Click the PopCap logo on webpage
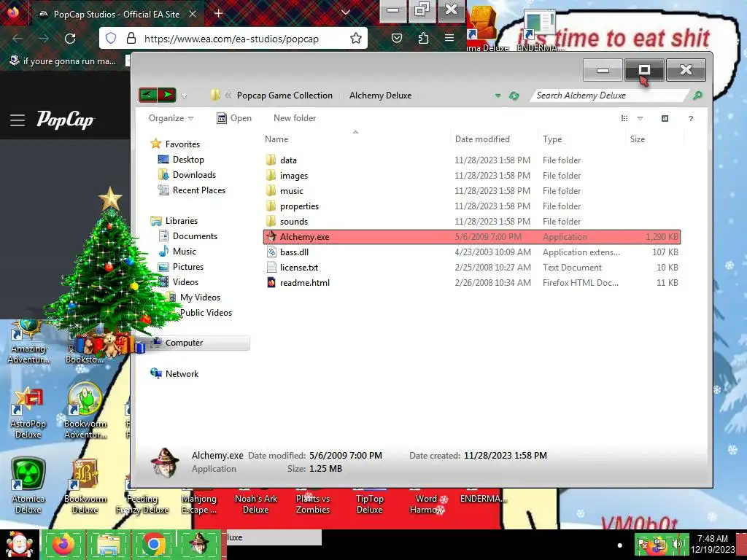Image resolution: width=747 pixels, height=560 pixels. pyautogui.click(x=65, y=120)
